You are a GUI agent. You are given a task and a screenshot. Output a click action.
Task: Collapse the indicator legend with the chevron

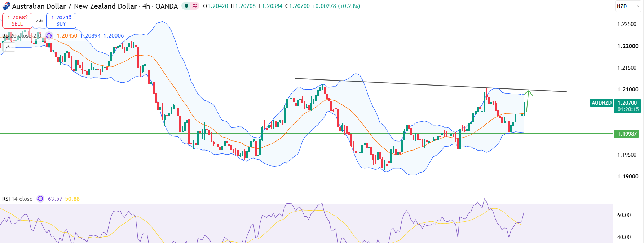(x=8, y=47)
